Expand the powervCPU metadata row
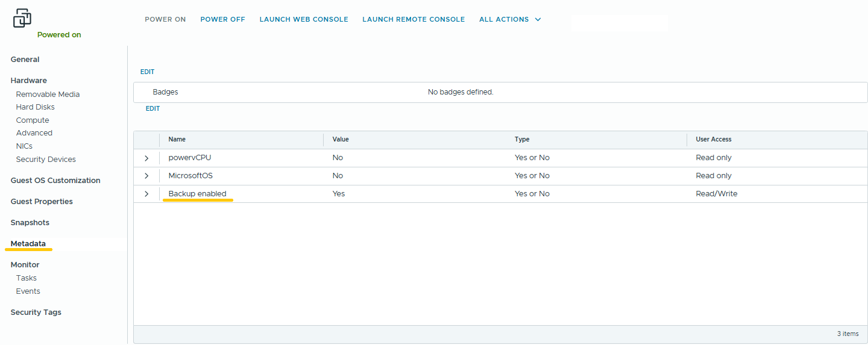This screenshot has width=868, height=345. coord(146,158)
